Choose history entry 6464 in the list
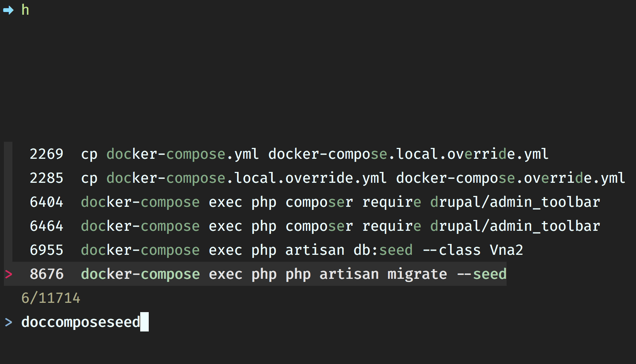Viewport: 636px width, 364px height. 46,226
